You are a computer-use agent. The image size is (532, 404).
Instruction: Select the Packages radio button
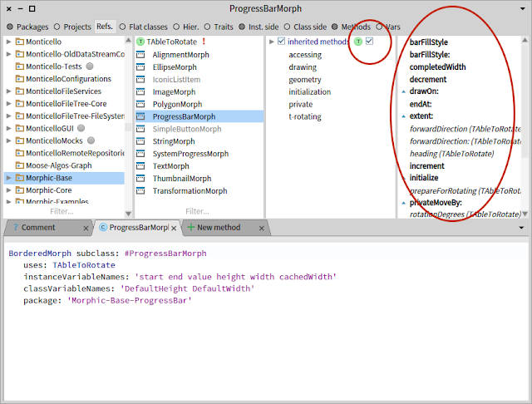[x=10, y=27]
